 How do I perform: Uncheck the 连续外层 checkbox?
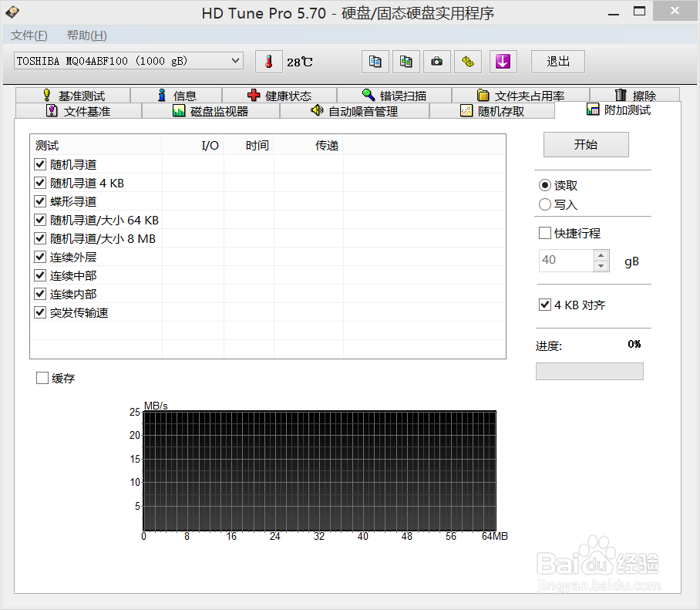click(x=40, y=257)
